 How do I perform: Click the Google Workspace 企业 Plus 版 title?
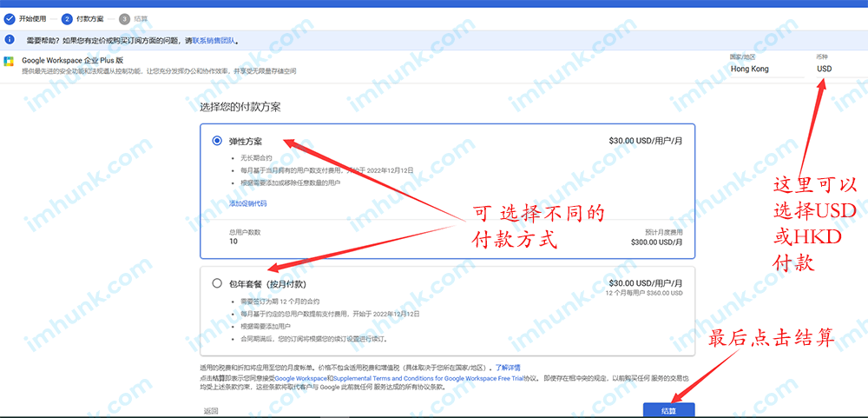73,60
